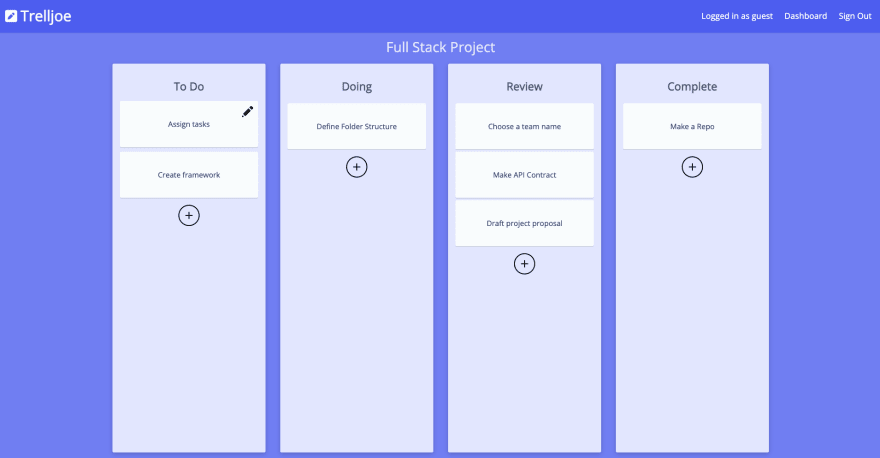Open the Create framework card
Screen dimensions: 880x458
tap(189, 175)
